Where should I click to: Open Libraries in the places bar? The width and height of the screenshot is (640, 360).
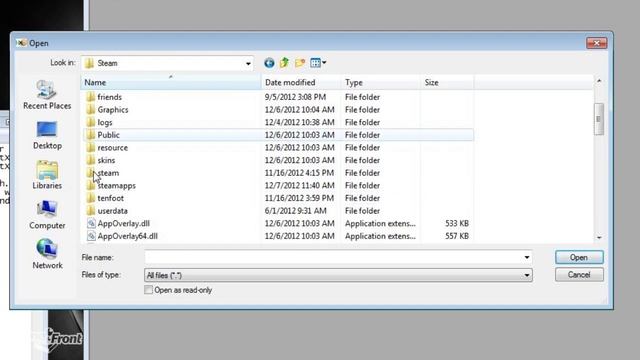pyautogui.click(x=47, y=176)
